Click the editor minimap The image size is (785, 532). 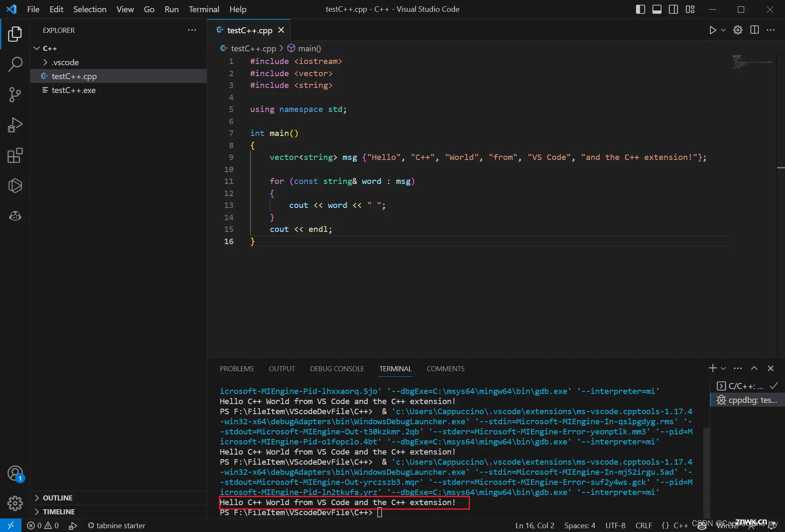[x=753, y=62]
